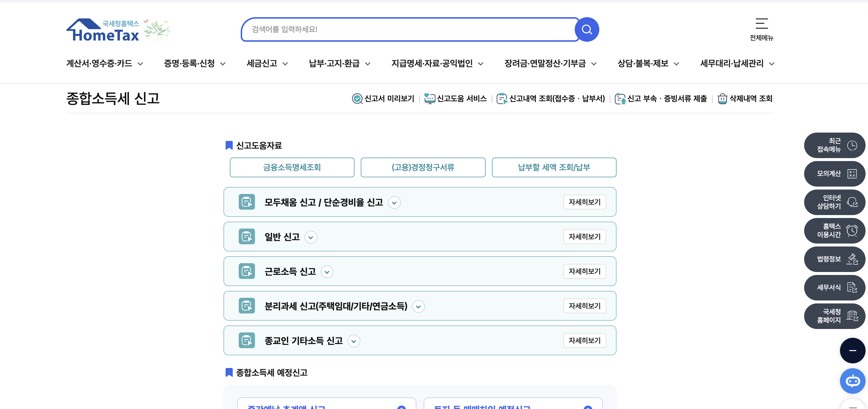Click the document icon beside 일반 신고
Image resolution: width=868 pixels, height=409 pixels.
tap(247, 236)
